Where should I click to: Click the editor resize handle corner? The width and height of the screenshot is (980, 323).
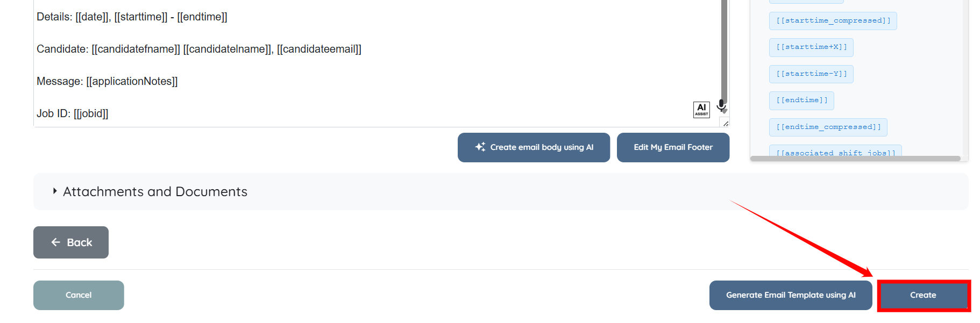click(x=726, y=124)
